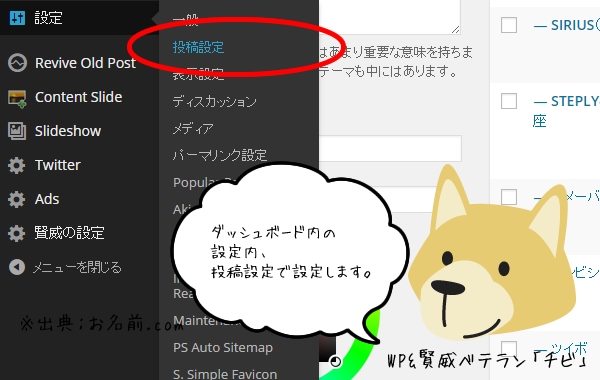Viewport: 600px width, 380px height.
Task: Click the Slideshow images icon
Action: (x=17, y=131)
